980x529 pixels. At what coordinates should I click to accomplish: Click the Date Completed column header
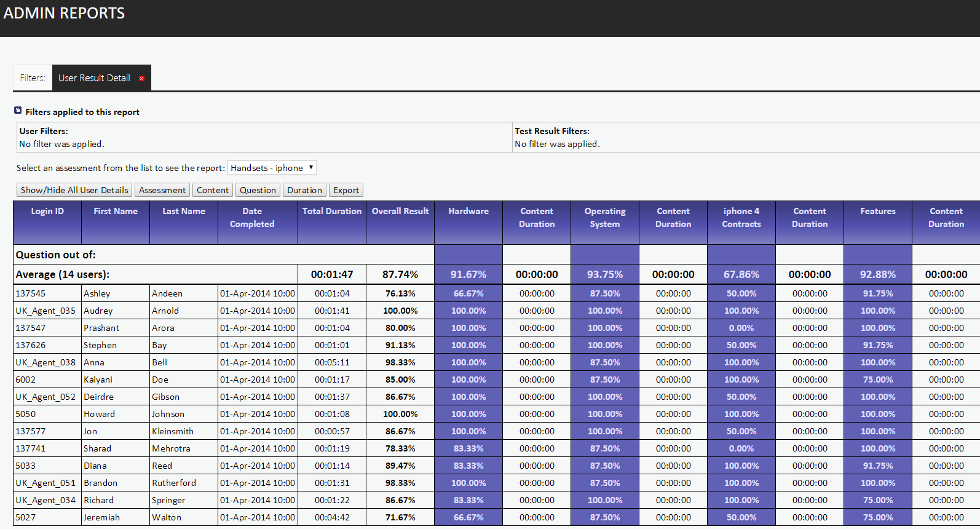tap(252, 218)
